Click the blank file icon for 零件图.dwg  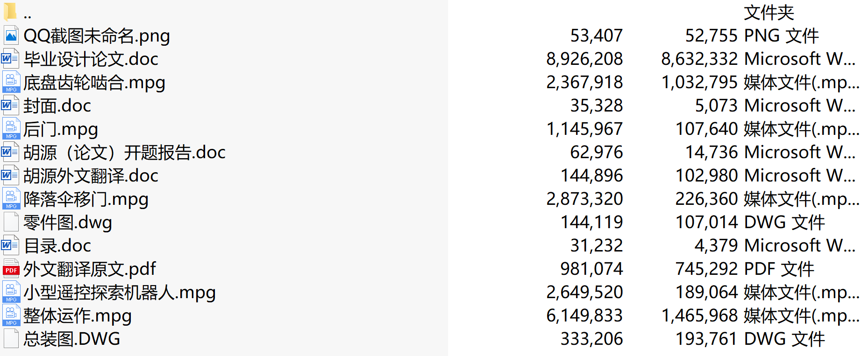point(11,222)
